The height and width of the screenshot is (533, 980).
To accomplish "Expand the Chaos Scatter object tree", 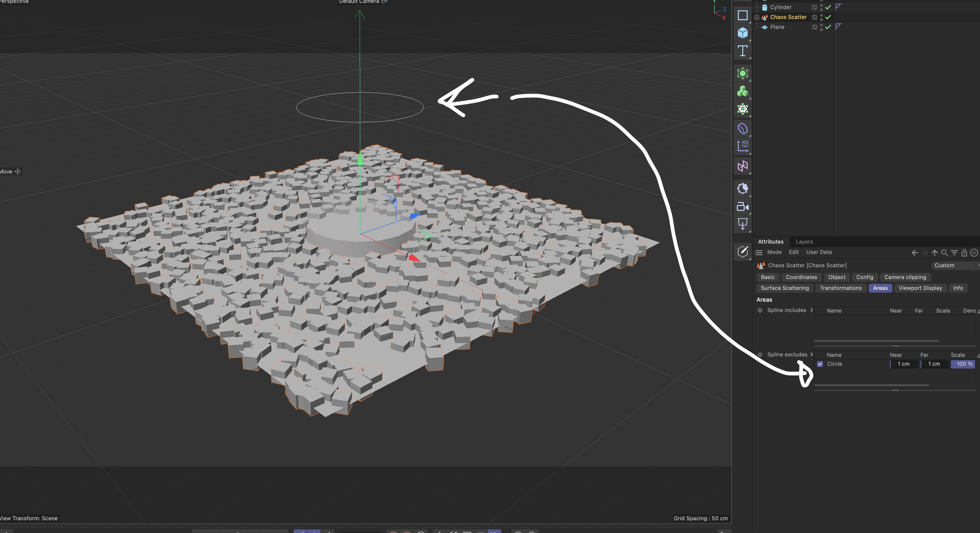I will (x=757, y=17).
